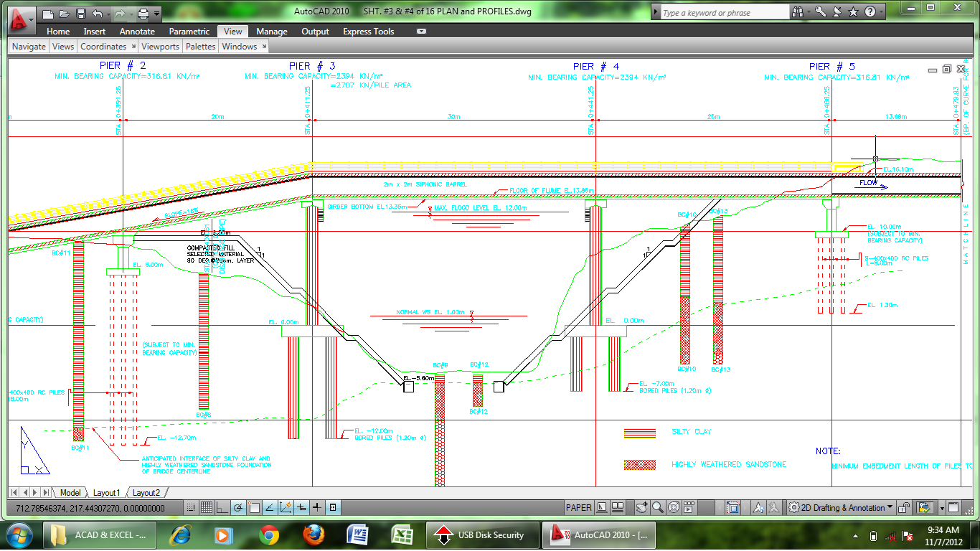Open the Annotate ribbon tab

tap(137, 32)
